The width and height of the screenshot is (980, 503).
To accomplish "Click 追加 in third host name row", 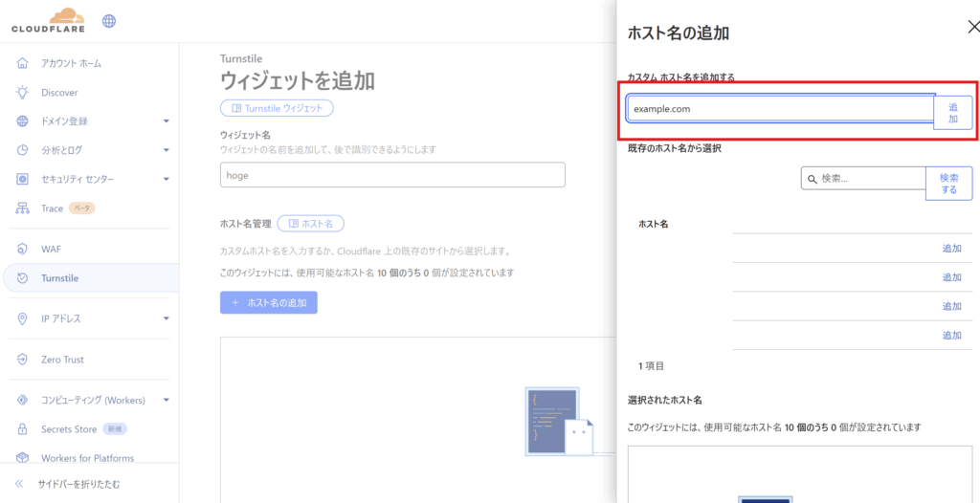I will [952, 306].
